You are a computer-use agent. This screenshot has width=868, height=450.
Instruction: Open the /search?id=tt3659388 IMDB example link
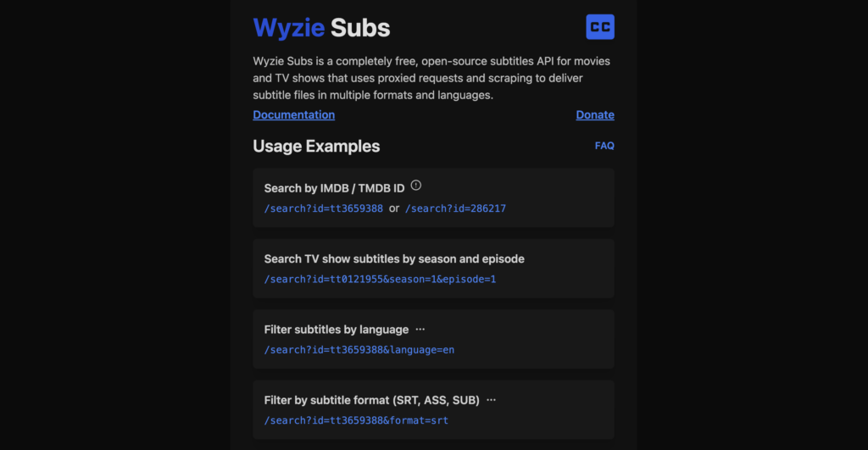pos(323,208)
